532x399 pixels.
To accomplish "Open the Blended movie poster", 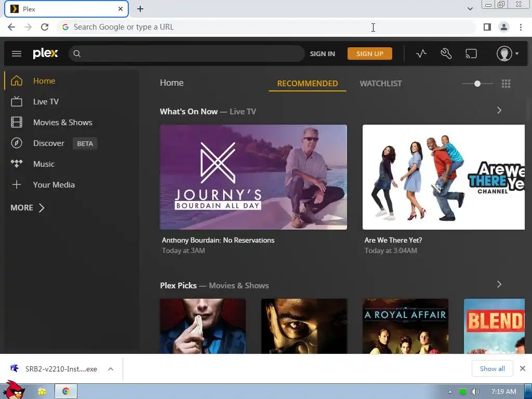I will pos(494,326).
